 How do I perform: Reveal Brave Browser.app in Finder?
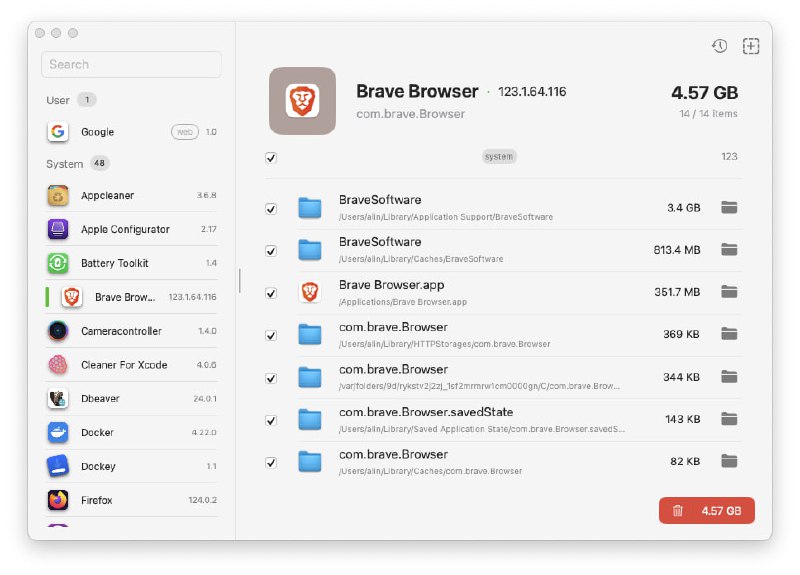tap(729, 292)
